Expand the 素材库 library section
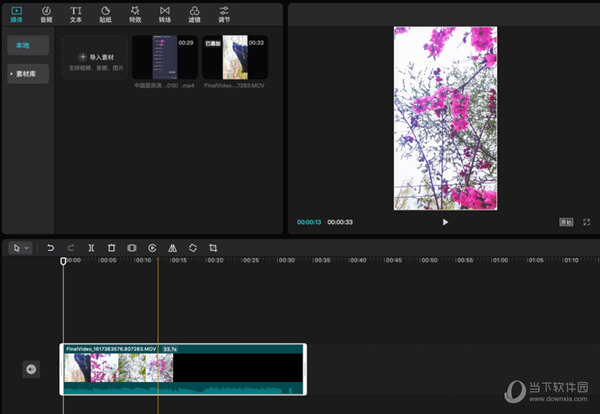Viewport: 600px width, 414px height. (x=28, y=75)
